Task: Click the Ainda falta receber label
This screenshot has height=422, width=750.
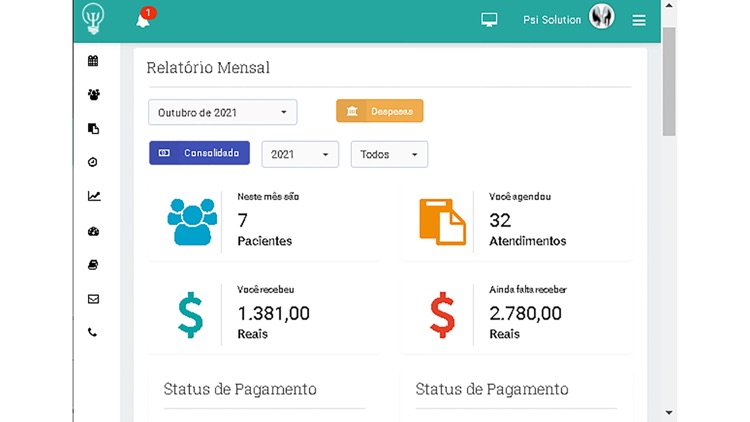Action: point(528,289)
